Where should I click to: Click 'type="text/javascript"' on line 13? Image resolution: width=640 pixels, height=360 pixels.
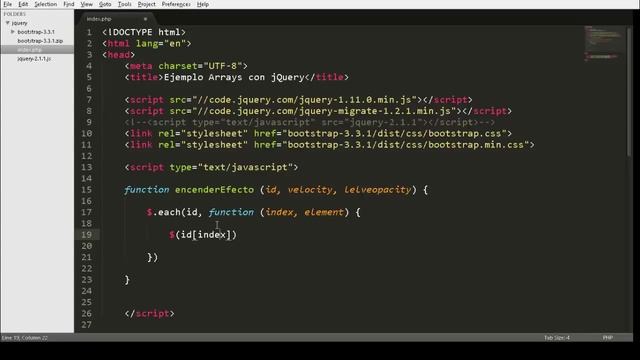(231, 167)
